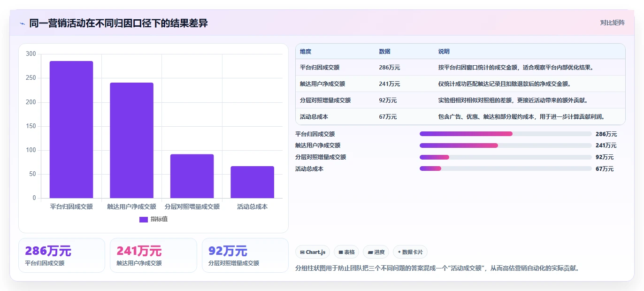Click the 维度 column header
The height and width of the screenshot is (291, 644).
point(306,52)
